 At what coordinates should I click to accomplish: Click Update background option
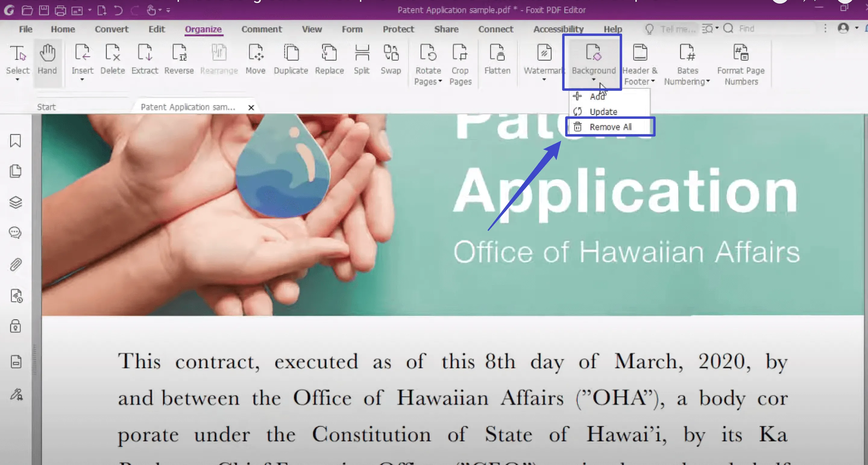tap(603, 112)
